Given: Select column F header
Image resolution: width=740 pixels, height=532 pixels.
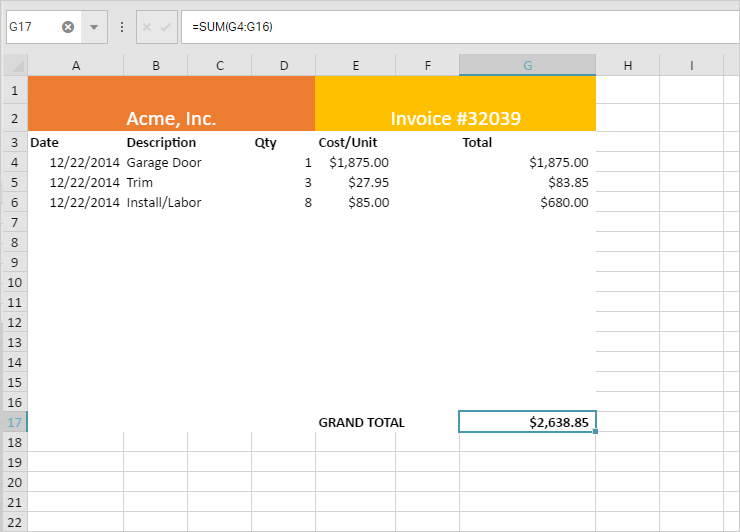Looking at the screenshot, I should coord(428,65).
